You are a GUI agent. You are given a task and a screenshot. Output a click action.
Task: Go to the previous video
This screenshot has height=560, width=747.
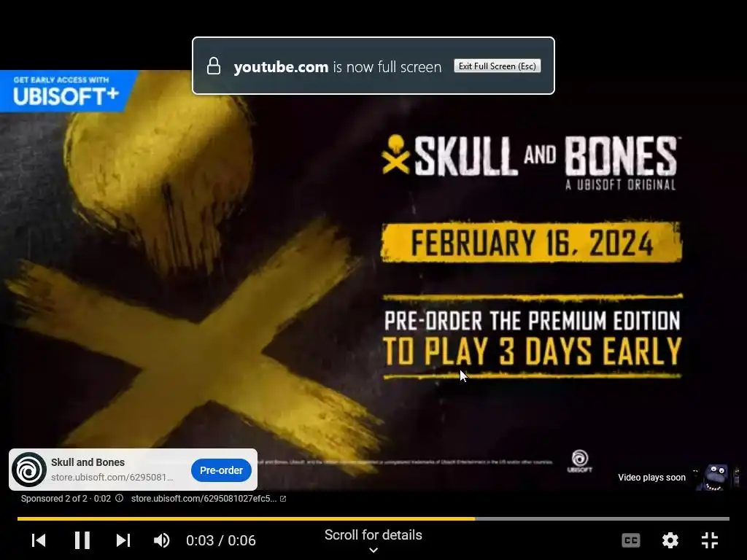(x=39, y=540)
